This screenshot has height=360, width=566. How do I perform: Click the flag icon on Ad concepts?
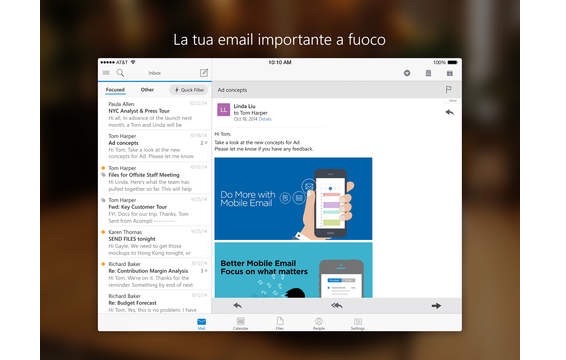tap(449, 89)
